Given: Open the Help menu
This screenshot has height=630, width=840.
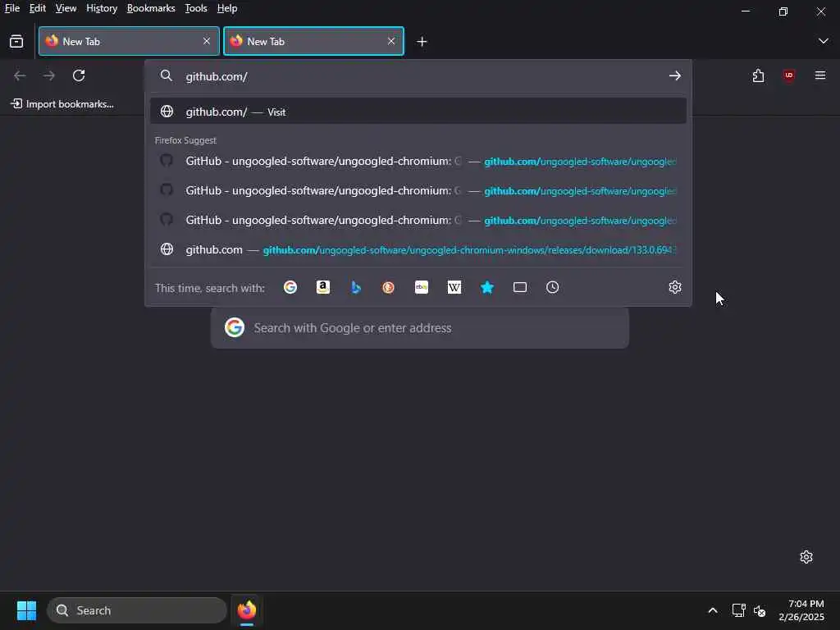Looking at the screenshot, I should click(227, 8).
